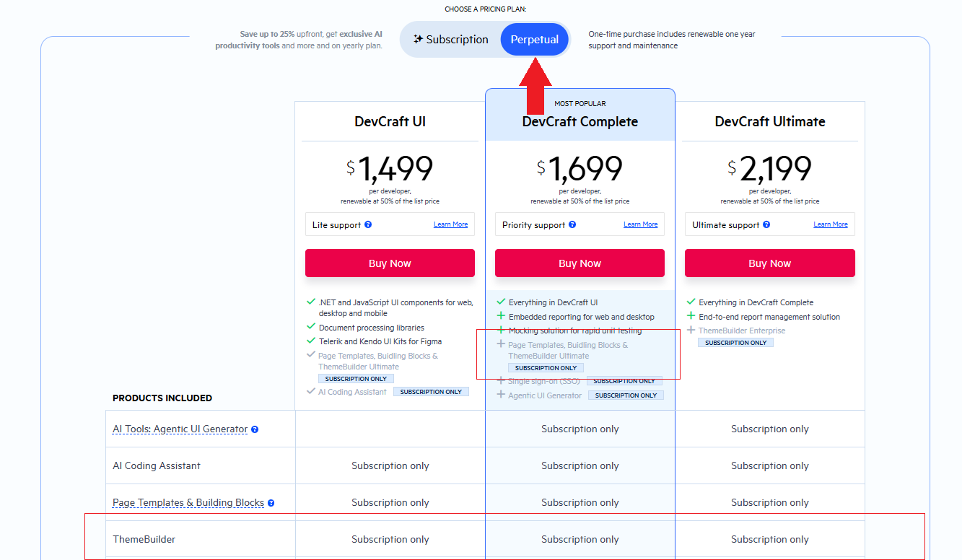Select the DevCraft Complete plan heading

580,122
